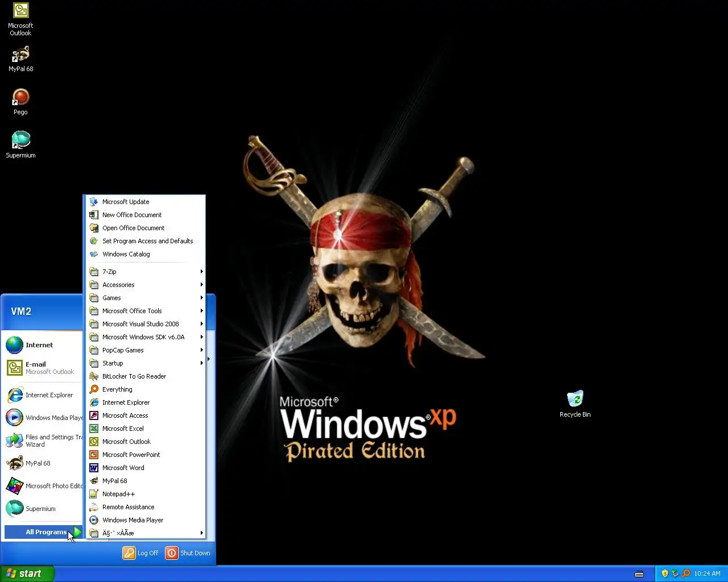Launch BitLocker To Go Reader
This screenshot has width=728, height=582.
145,376
